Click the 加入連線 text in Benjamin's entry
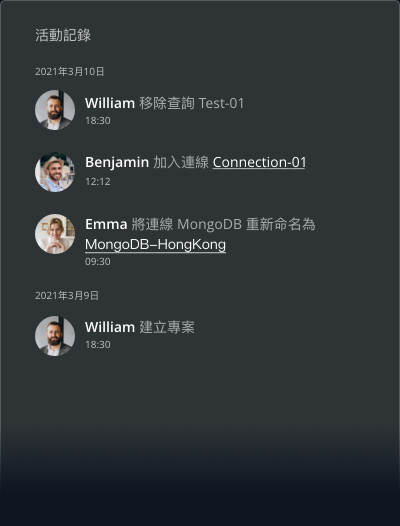 pos(181,163)
